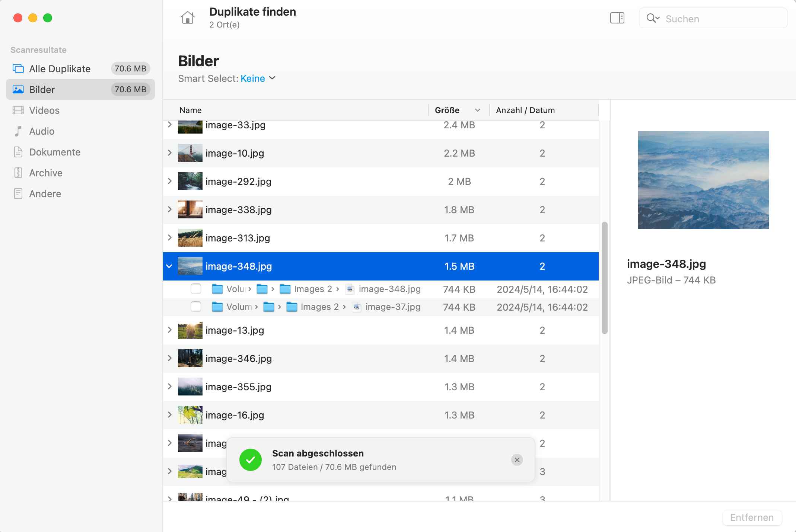The image size is (796, 532).
Task: Open Andere category in sidebar
Action: click(45, 194)
